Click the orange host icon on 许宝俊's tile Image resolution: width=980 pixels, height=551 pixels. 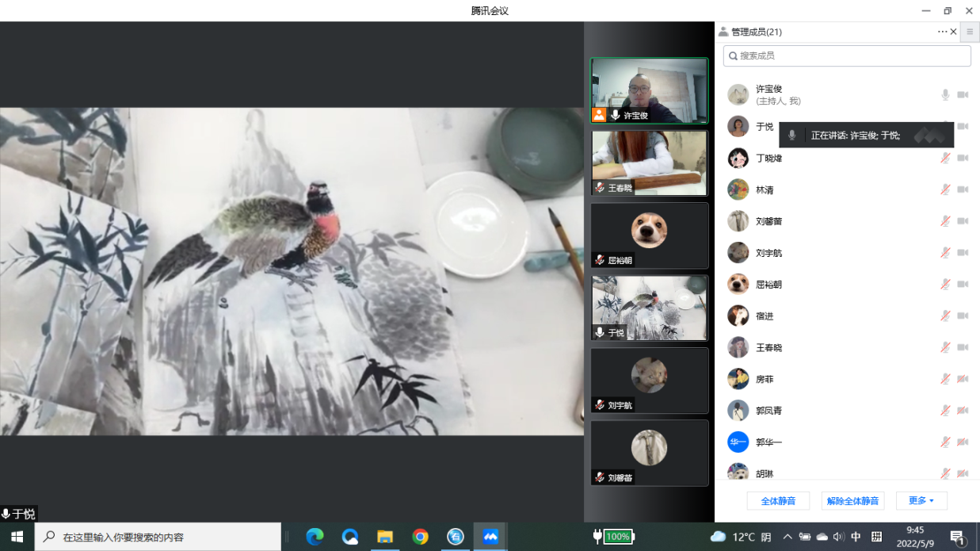click(x=599, y=115)
